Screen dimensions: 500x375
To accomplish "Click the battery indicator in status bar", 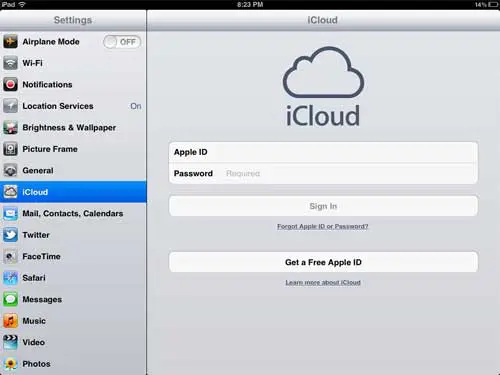I will tap(493, 5).
